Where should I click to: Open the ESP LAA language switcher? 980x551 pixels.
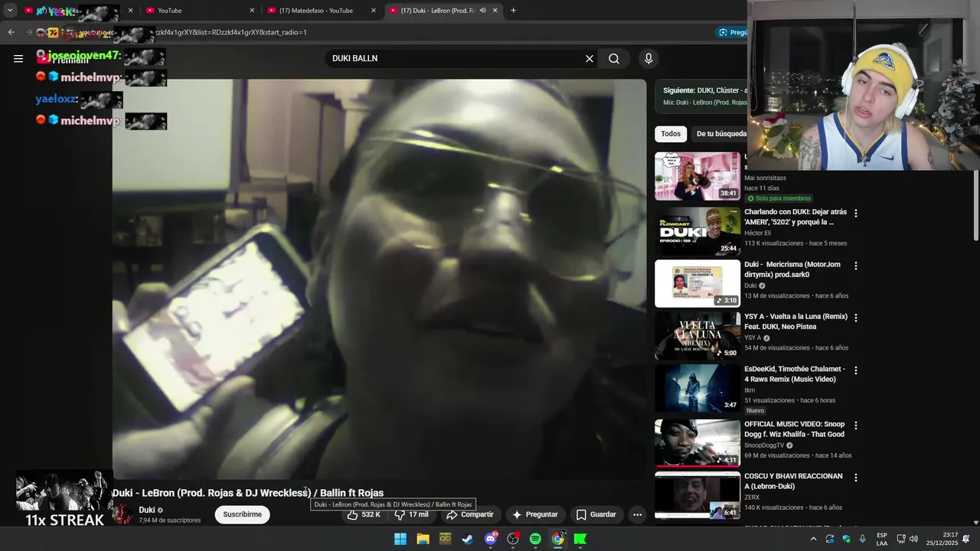[882, 539]
